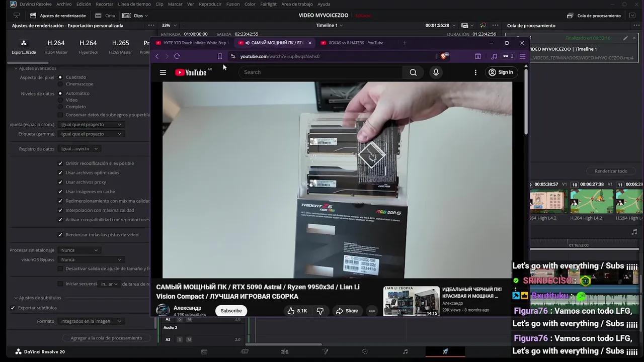Click Renderizar todo button
This screenshot has height=362, width=644.
click(611, 171)
